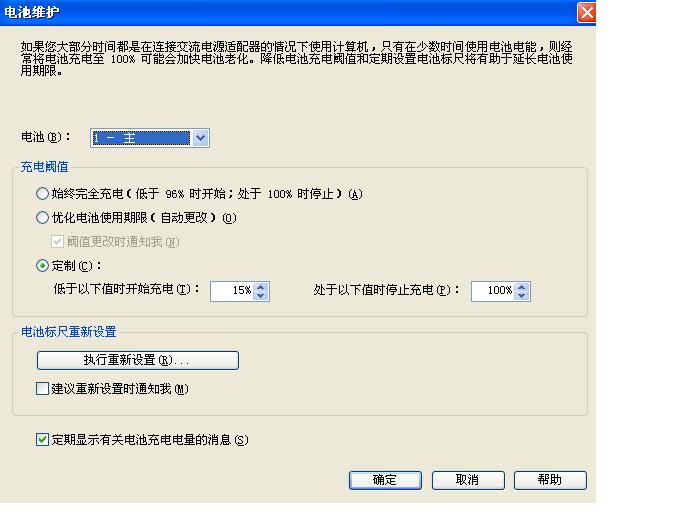The image size is (700, 525).
Task: Raise the stop-charging threshold with the up arrow
Action: [x=522, y=286]
